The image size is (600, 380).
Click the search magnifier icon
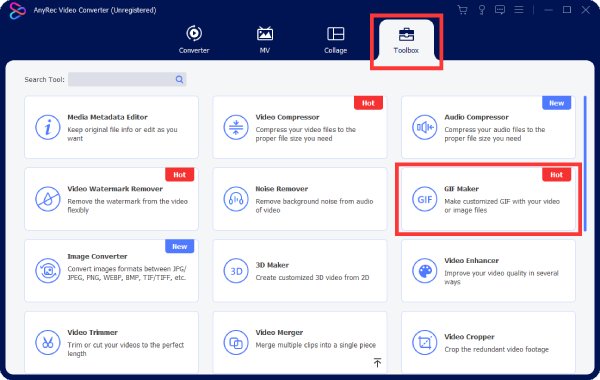coord(179,80)
